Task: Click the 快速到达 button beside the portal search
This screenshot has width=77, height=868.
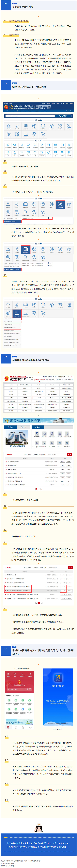Action: [63, 116]
